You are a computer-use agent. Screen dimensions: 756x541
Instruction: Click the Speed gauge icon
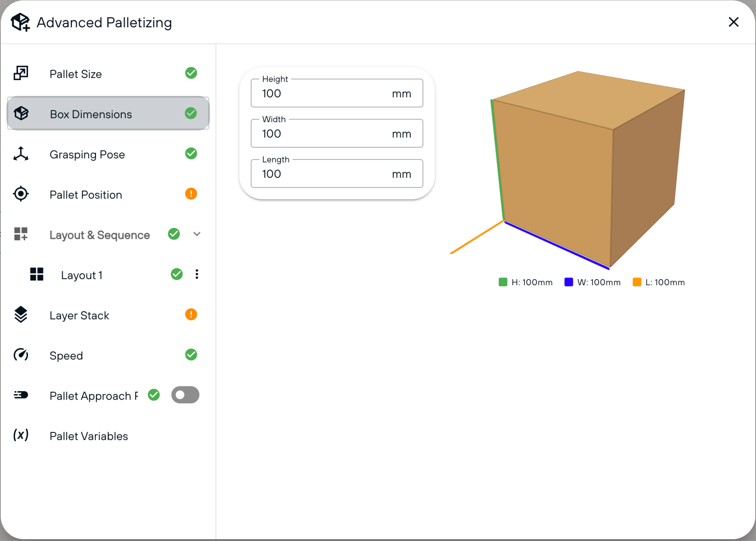coord(21,355)
